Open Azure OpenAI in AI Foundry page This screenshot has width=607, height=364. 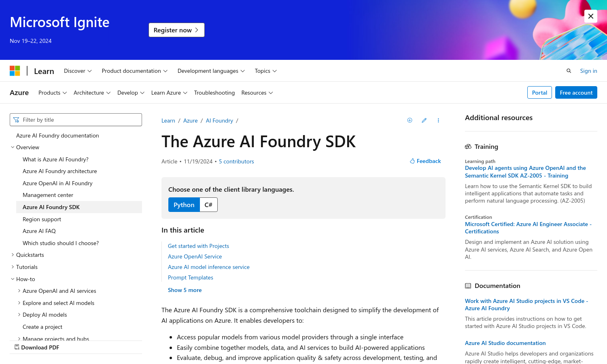57,183
